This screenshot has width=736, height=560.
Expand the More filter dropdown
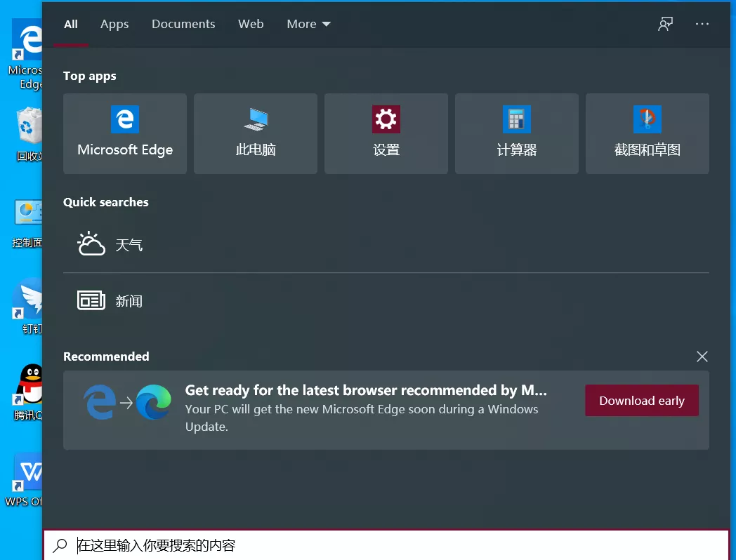[x=308, y=24]
